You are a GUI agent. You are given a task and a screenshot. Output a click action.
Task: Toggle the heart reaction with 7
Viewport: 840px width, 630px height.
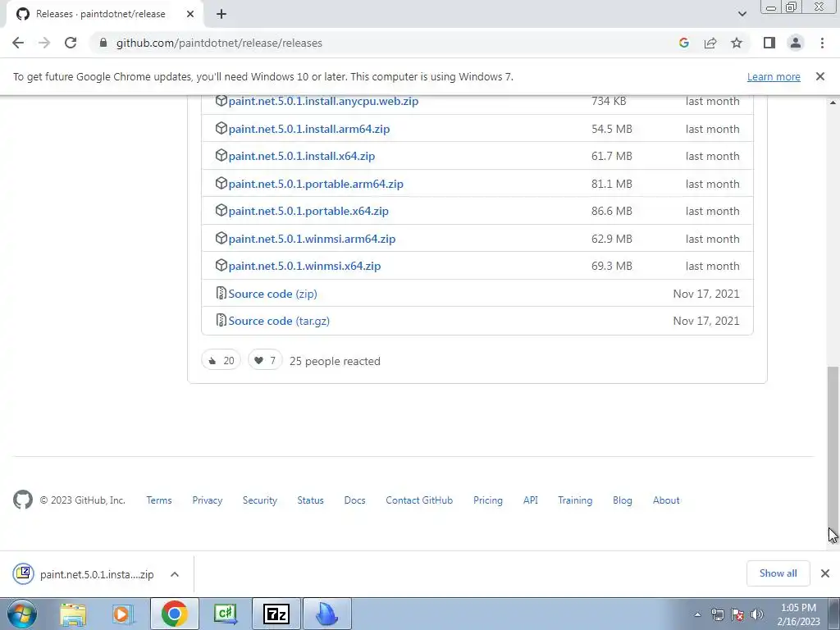click(265, 361)
